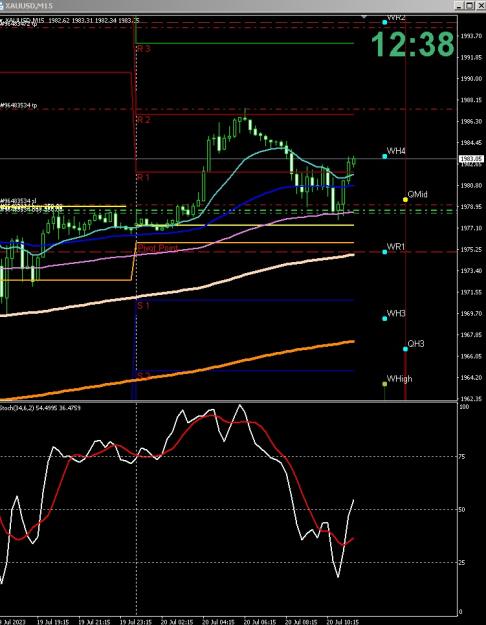Select the WHigh level marker
The width and height of the screenshot is (486, 625).
pos(385,384)
